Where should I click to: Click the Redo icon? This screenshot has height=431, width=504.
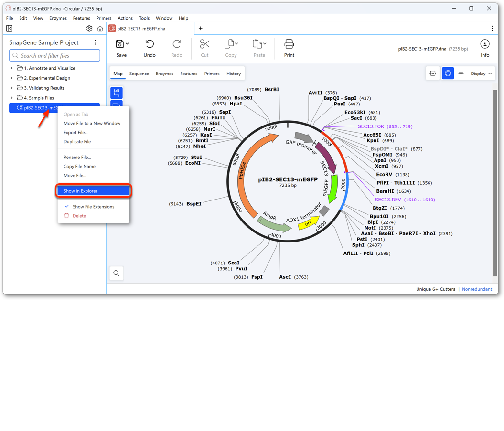point(176,44)
